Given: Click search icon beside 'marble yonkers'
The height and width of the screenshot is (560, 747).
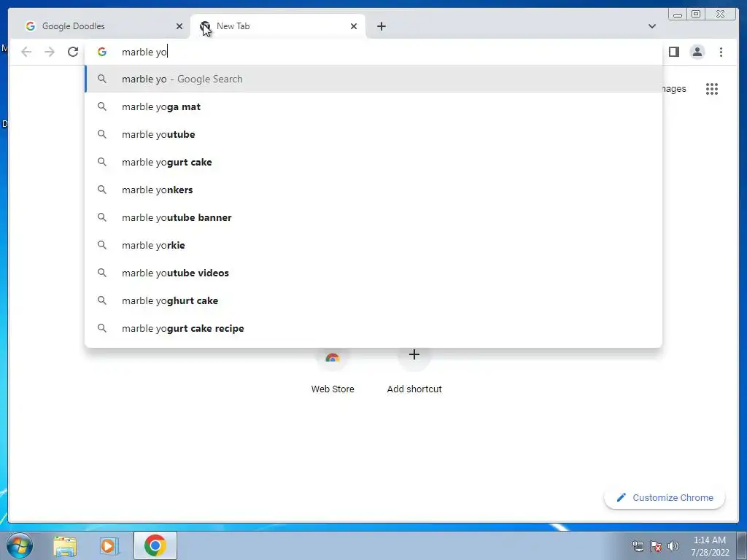Looking at the screenshot, I should [x=102, y=190].
